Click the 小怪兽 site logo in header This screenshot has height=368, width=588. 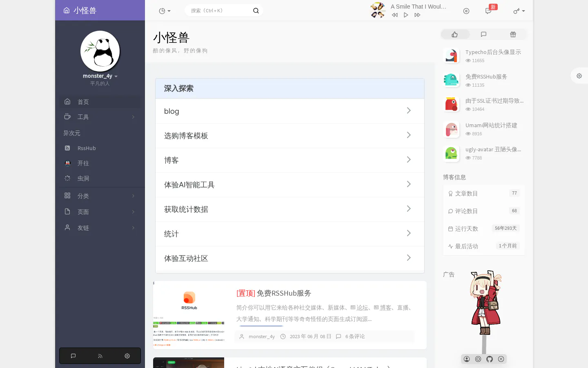pyautogui.click(x=80, y=10)
